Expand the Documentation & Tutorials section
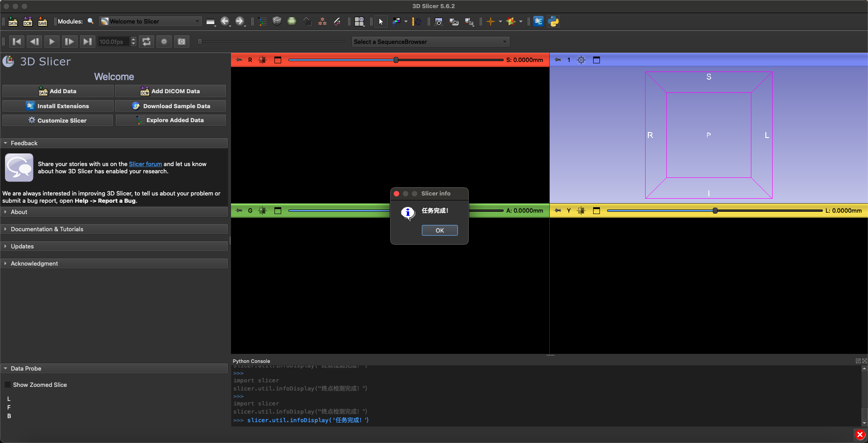This screenshot has width=868, height=443. click(47, 229)
